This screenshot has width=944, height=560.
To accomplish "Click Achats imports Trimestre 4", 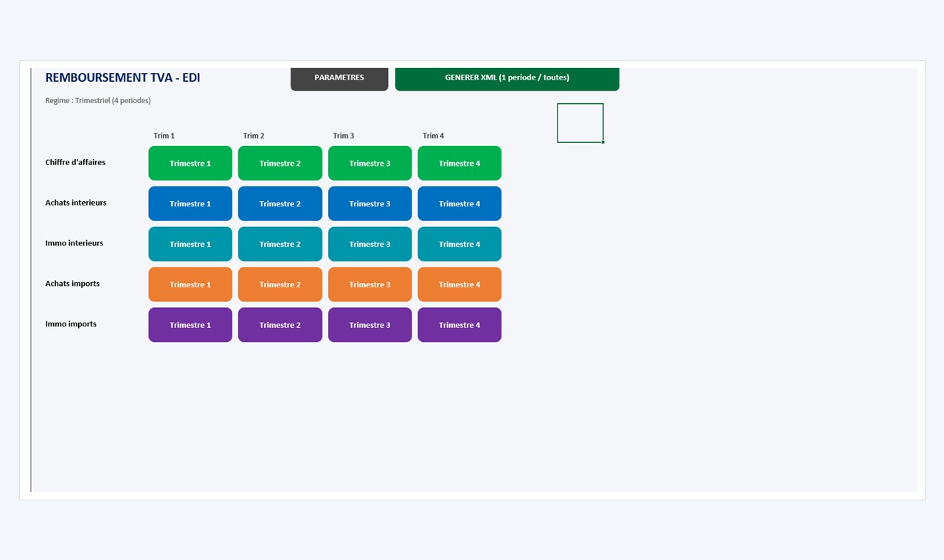I will 459,284.
